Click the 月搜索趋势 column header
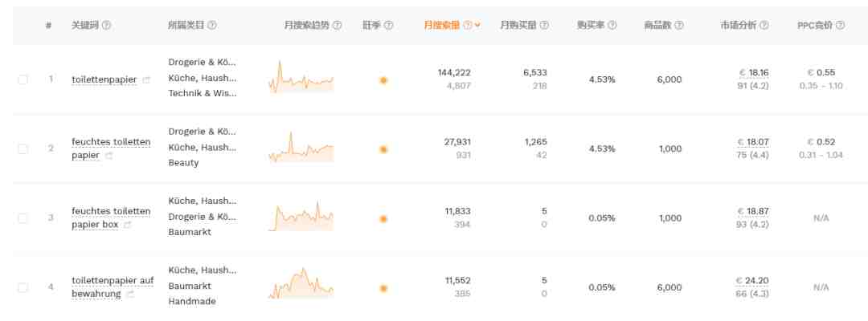Screen dimensions: 868x321 tap(307, 26)
